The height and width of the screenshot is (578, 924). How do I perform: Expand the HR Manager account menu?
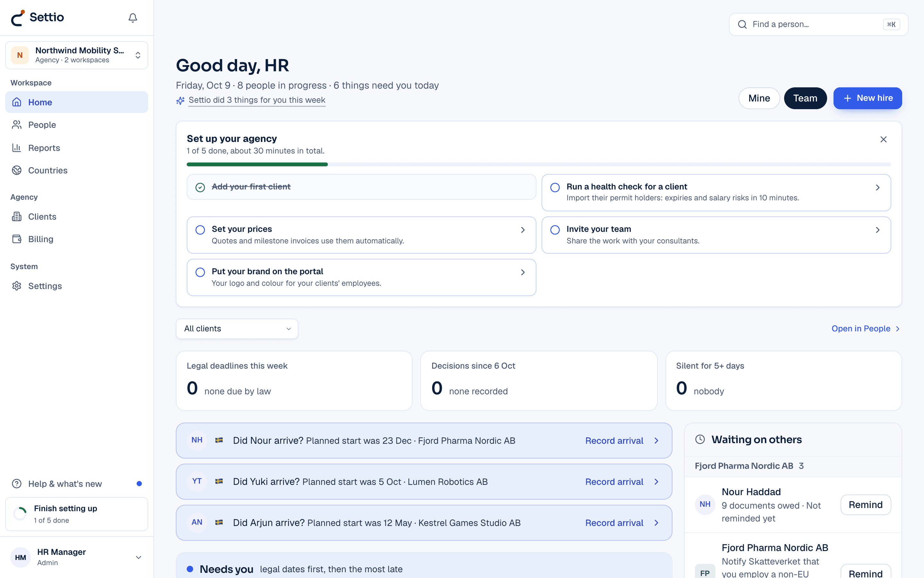(x=77, y=557)
